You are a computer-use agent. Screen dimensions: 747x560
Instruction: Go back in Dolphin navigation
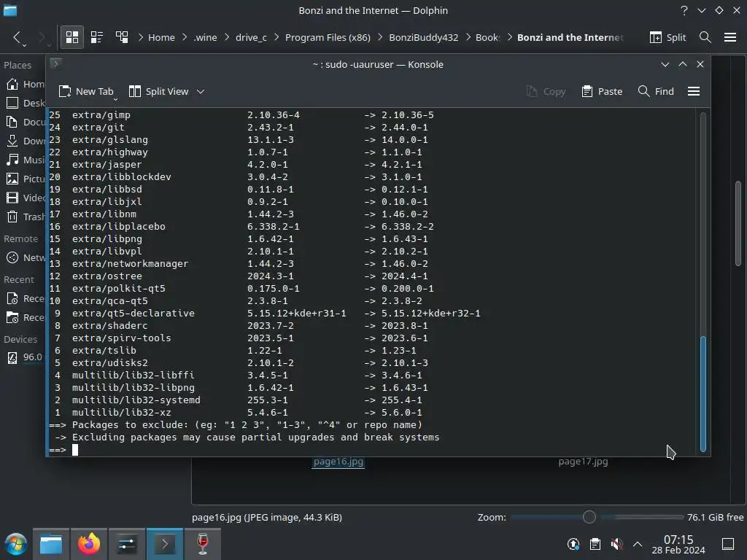pyautogui.click(x=18, y=37)
